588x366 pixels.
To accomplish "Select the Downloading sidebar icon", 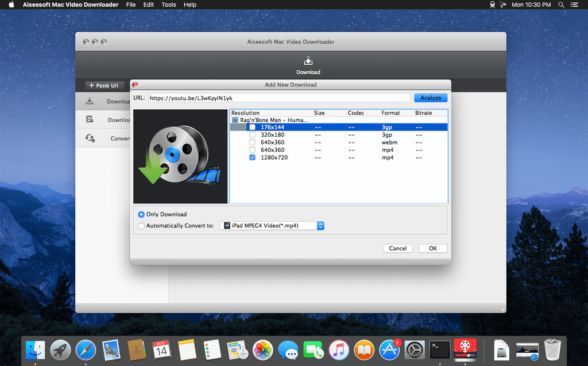I will pos(90,101).
